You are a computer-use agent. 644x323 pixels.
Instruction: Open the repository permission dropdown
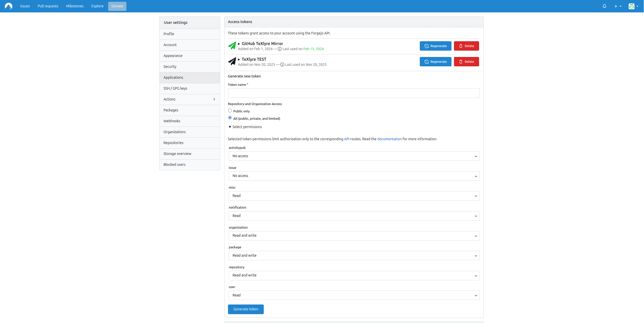point(354,275)
